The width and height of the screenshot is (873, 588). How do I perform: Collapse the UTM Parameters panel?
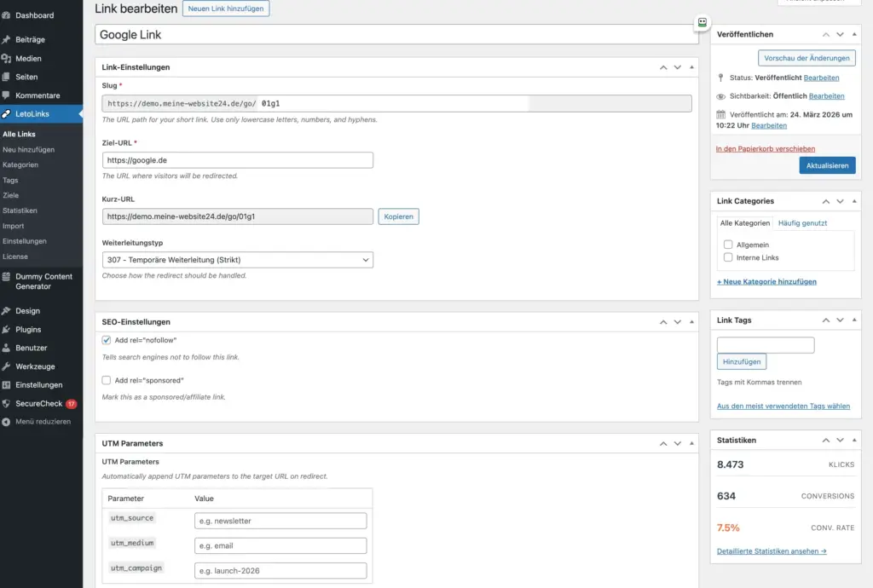click(x=691, y=443)
